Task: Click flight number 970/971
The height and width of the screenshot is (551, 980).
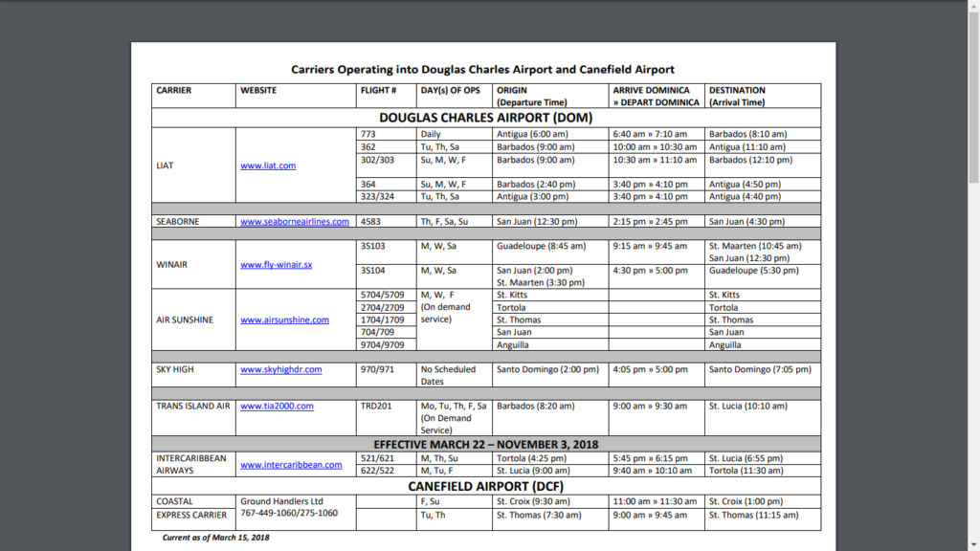Action: click(x=377, y=370)
